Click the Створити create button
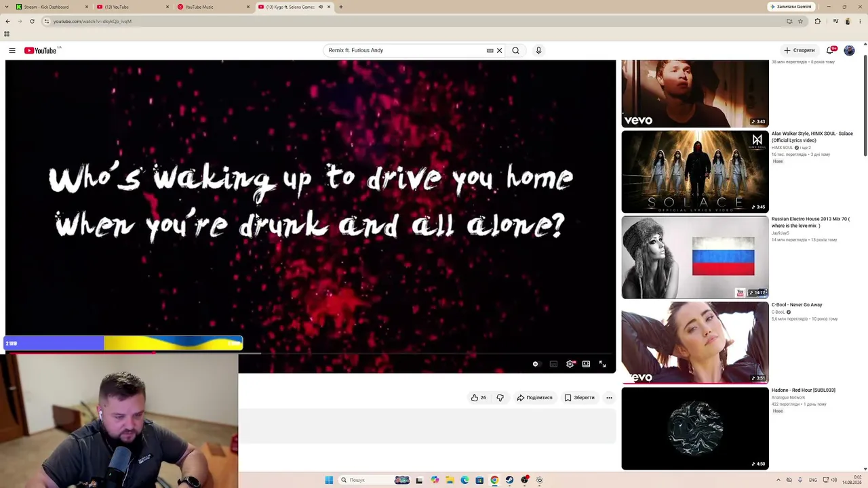This screenshot has width=868, height=488. pos(799,50)
